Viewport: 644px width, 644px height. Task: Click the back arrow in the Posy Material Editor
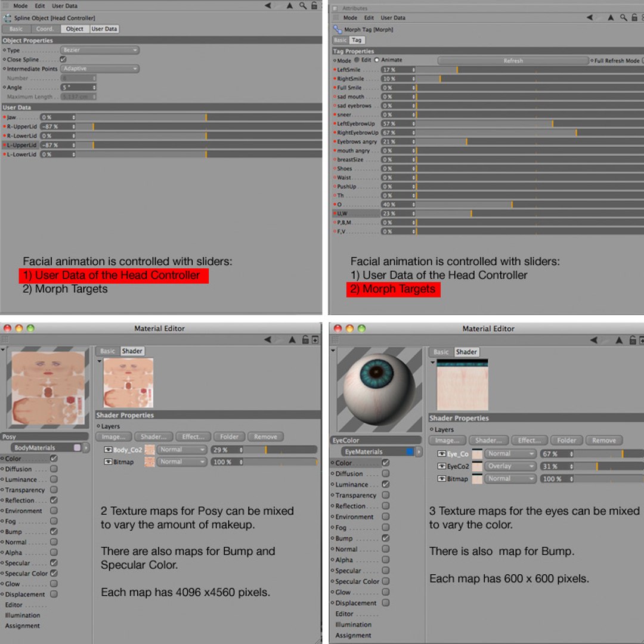click(268, 340)
